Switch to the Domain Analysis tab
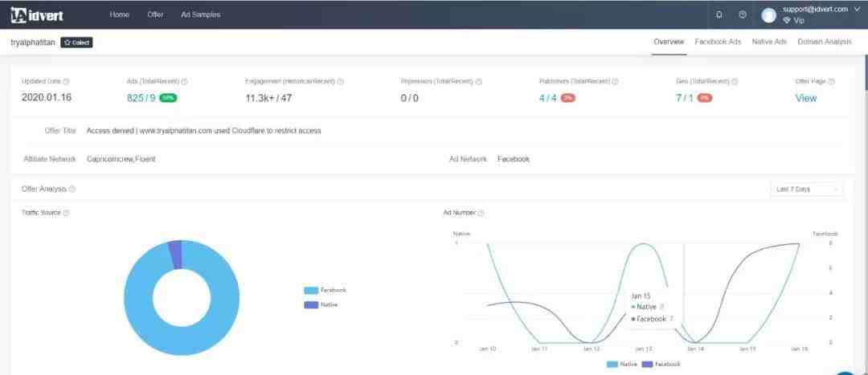The image size is (868, 375). tap(824, 42)
